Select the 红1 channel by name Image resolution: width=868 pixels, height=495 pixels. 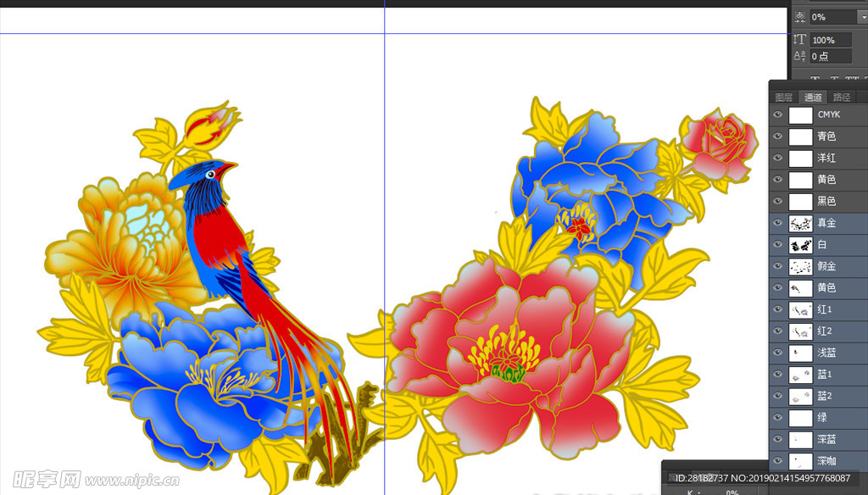[825, 310]
